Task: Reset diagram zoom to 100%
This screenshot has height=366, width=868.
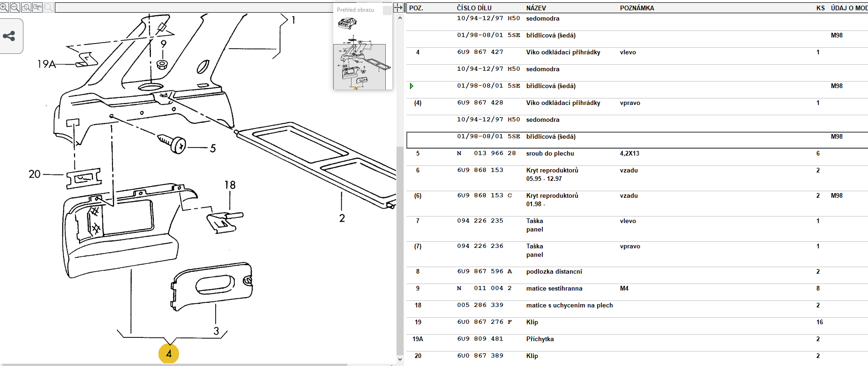Action: click(37, 7)
